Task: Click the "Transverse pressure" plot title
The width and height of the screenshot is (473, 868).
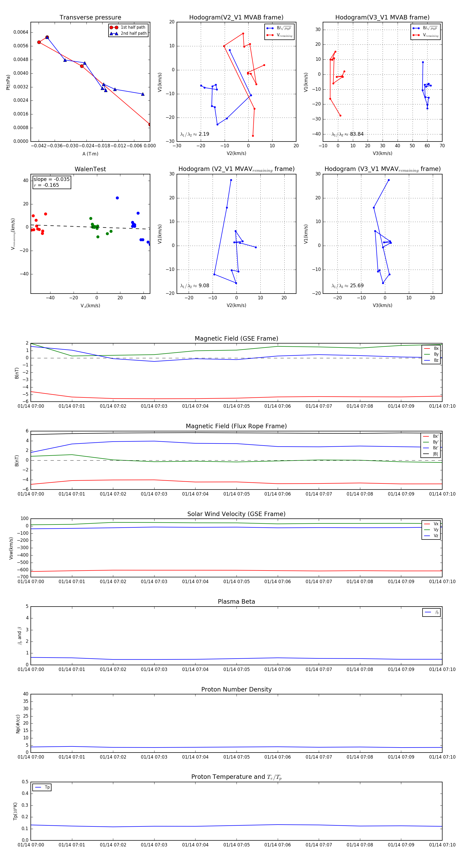Action: tap(90, 18)
